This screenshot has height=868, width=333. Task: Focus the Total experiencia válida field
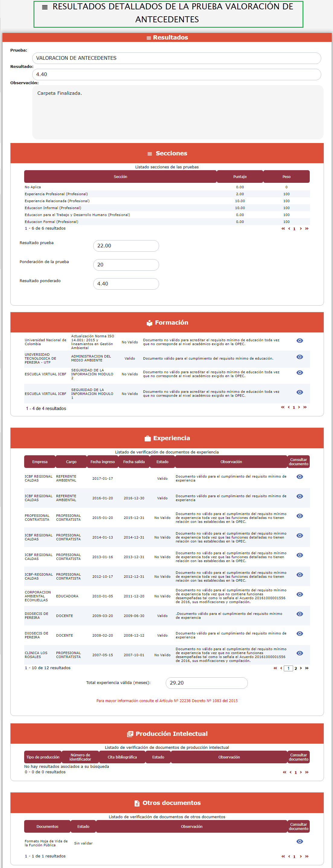coord(206,683)
